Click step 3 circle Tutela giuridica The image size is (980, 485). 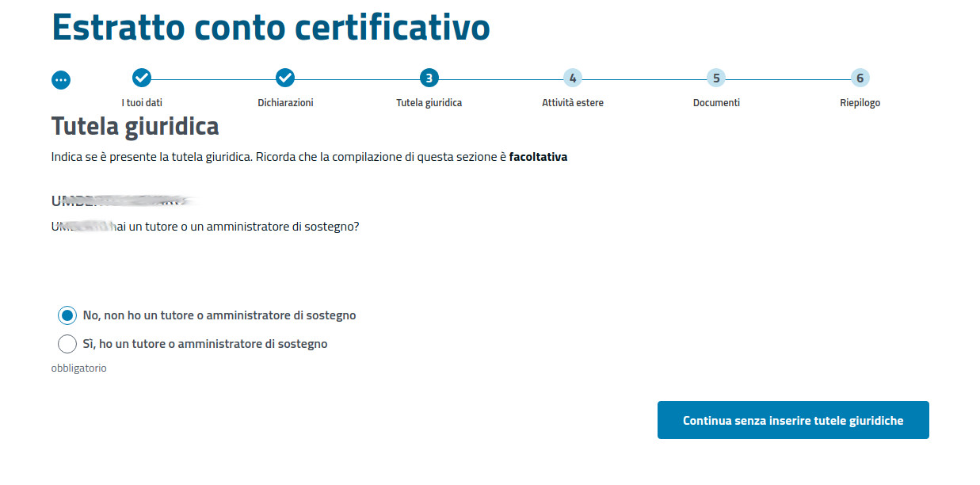[x=429, y=78]
